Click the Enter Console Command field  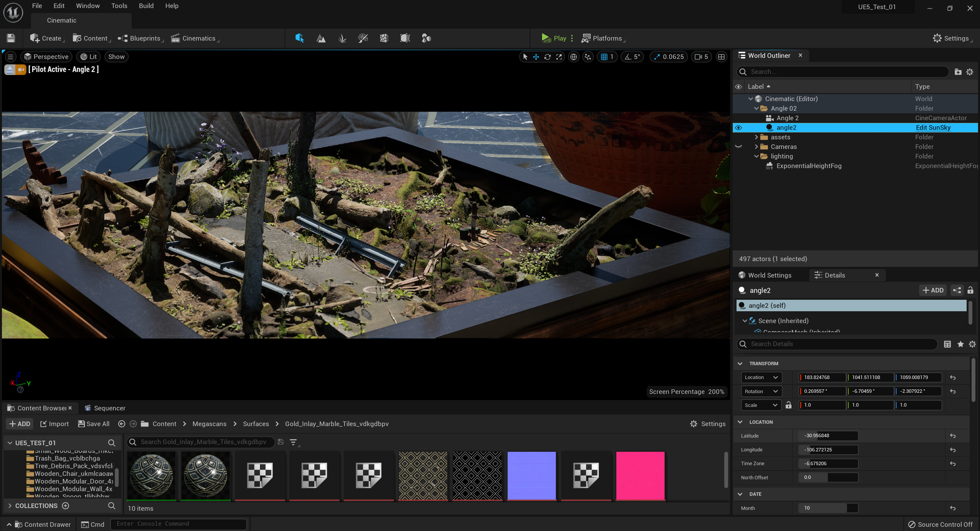pos(178,524)
